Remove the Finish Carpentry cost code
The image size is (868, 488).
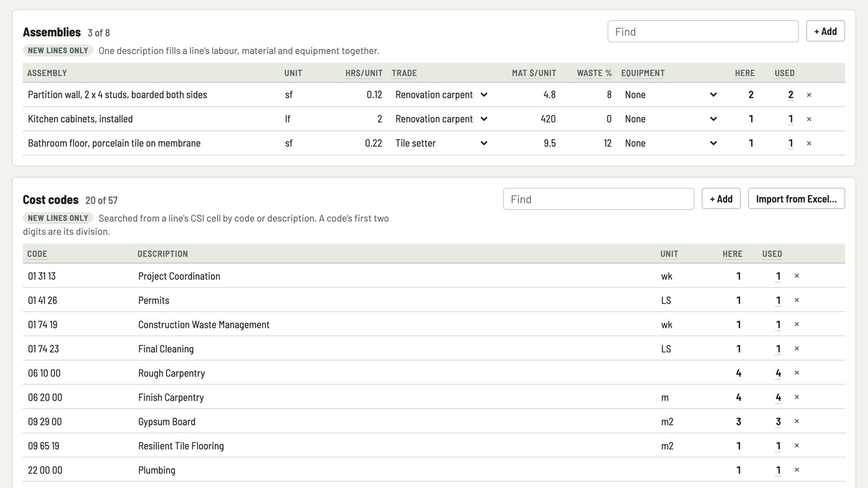pos(796,397)
